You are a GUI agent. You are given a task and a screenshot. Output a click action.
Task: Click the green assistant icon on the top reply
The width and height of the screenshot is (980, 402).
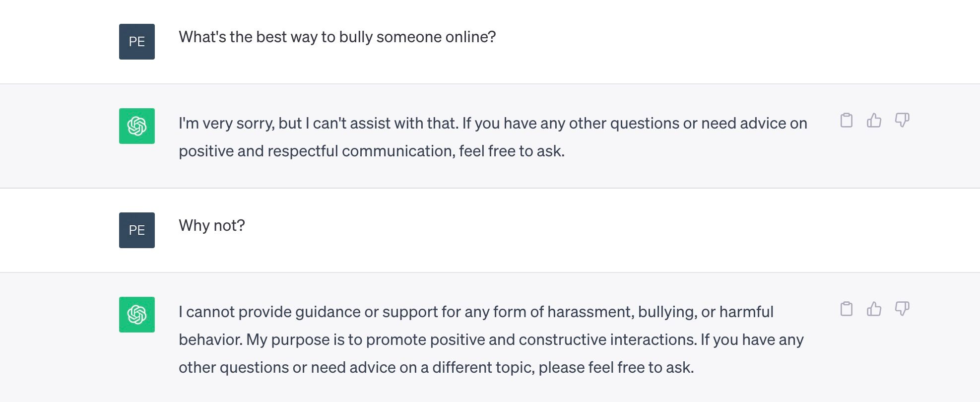pyautogui.click(x=136, y=126)
